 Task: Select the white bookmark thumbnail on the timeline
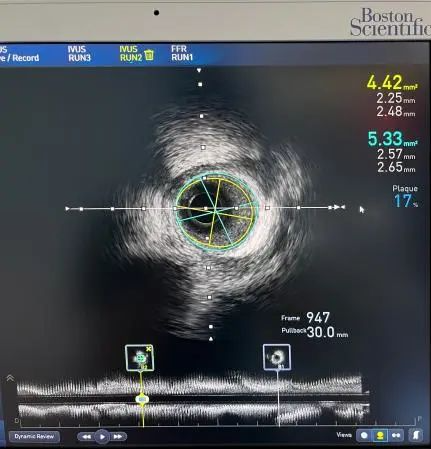[277, 357]
